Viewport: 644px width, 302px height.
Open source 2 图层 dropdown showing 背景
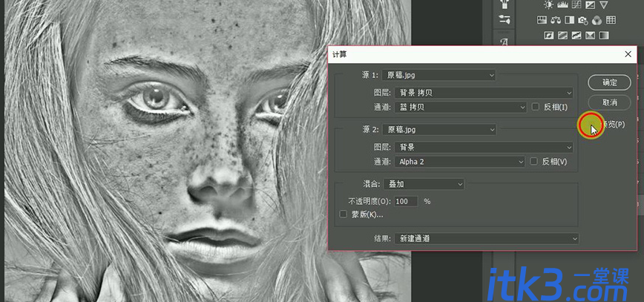(484, 147)
